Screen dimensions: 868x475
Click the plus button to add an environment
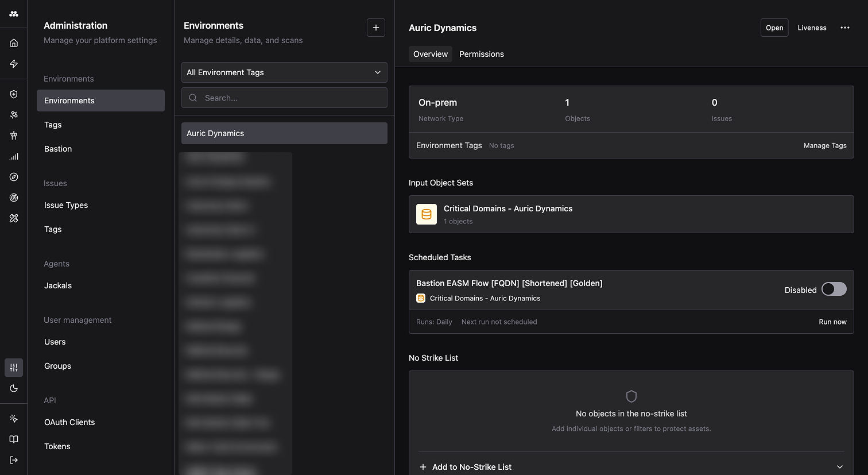tap(376, 28)
